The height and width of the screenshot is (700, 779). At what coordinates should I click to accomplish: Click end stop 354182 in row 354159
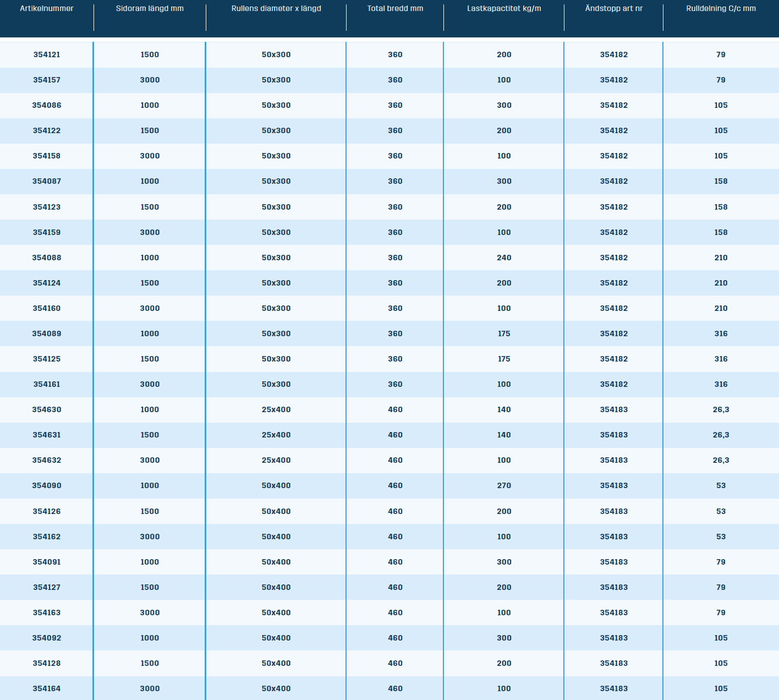614,233
